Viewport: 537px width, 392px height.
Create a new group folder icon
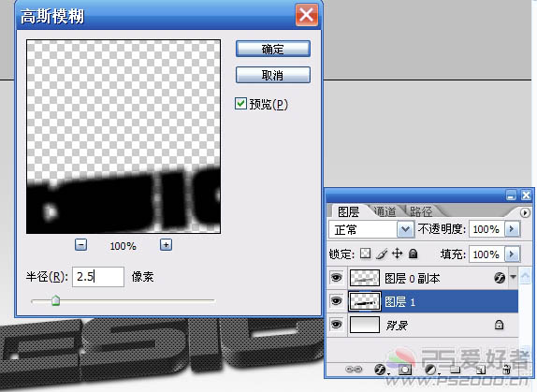point(456,370)
